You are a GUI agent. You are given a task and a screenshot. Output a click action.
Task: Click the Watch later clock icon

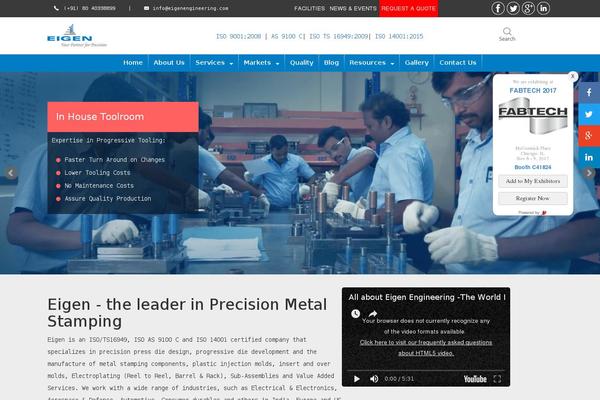click(x=355, y=314)
